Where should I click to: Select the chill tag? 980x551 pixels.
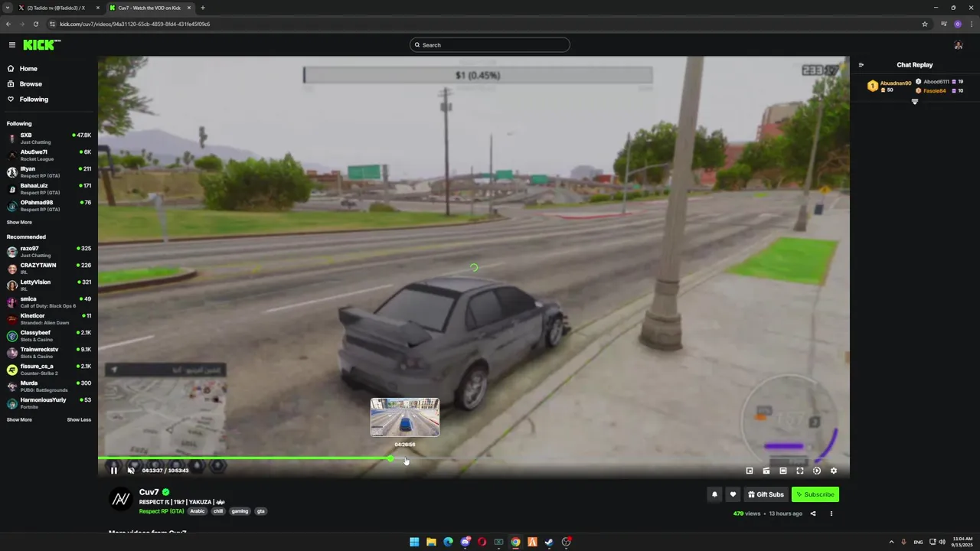point(218,511)
